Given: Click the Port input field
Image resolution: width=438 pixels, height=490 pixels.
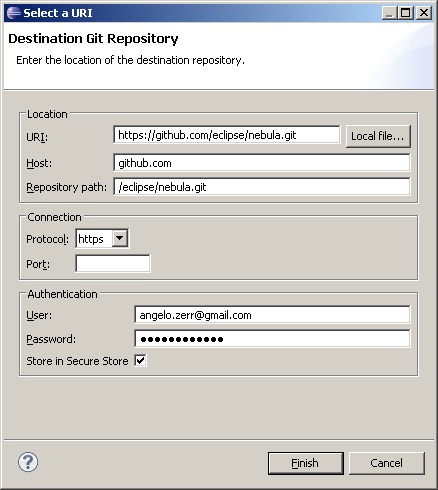Looking at the screenshot, I should 113,263.
